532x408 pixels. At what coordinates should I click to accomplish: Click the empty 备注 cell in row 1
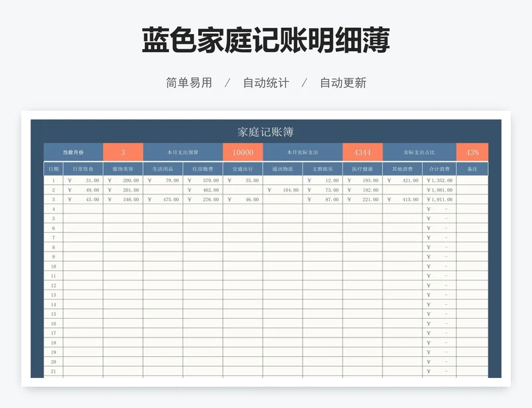click(x=472, y=180)
